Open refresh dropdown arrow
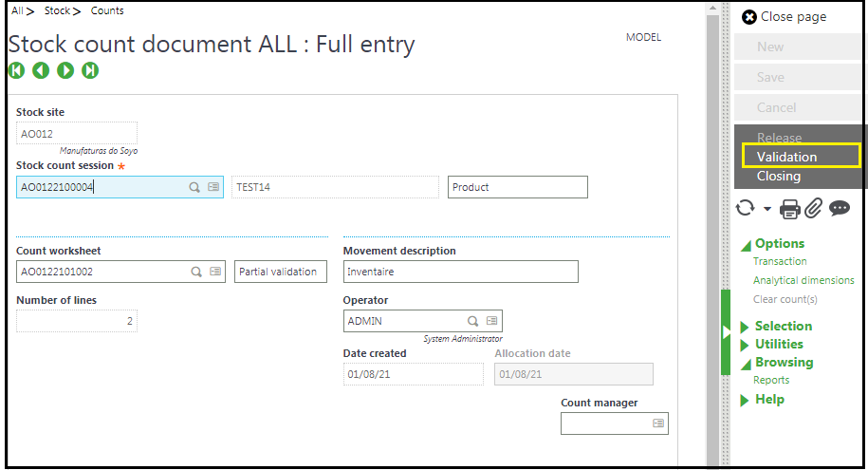This screenshot has height=470, width=868. pos(767,209)
